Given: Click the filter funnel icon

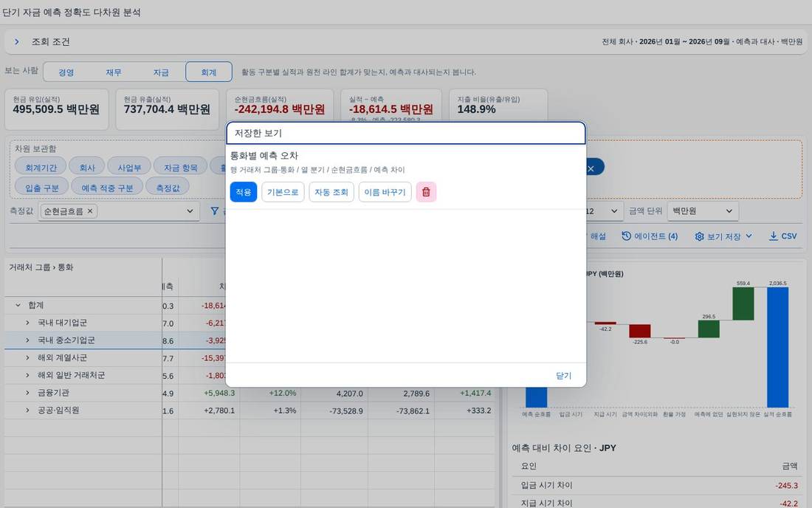Looking at the screenshot, I should (x=214, y=211).
